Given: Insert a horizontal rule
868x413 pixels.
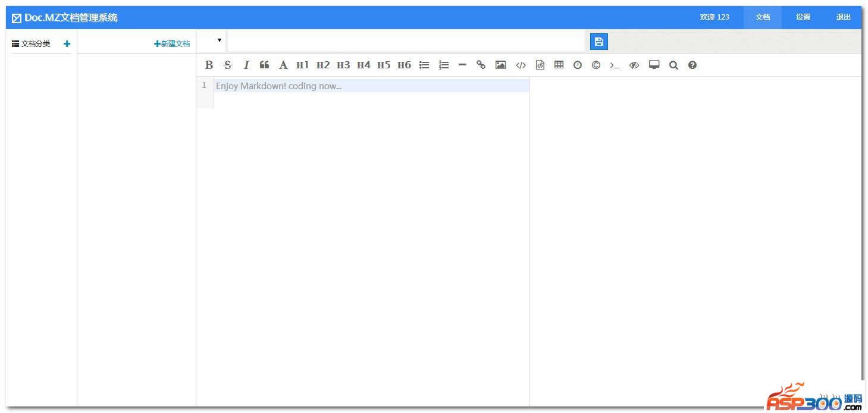Looking at the screenshot, I should (x=462, y=65).
